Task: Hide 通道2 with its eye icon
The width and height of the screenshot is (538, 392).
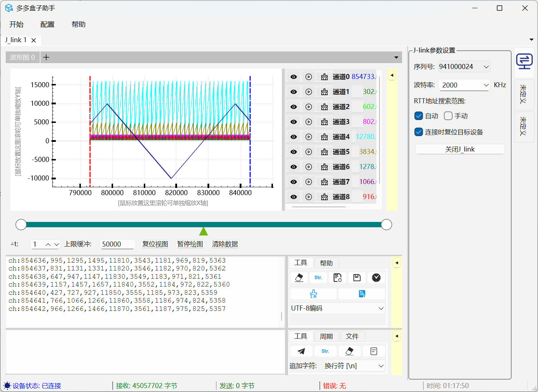Action: point(294,107)
